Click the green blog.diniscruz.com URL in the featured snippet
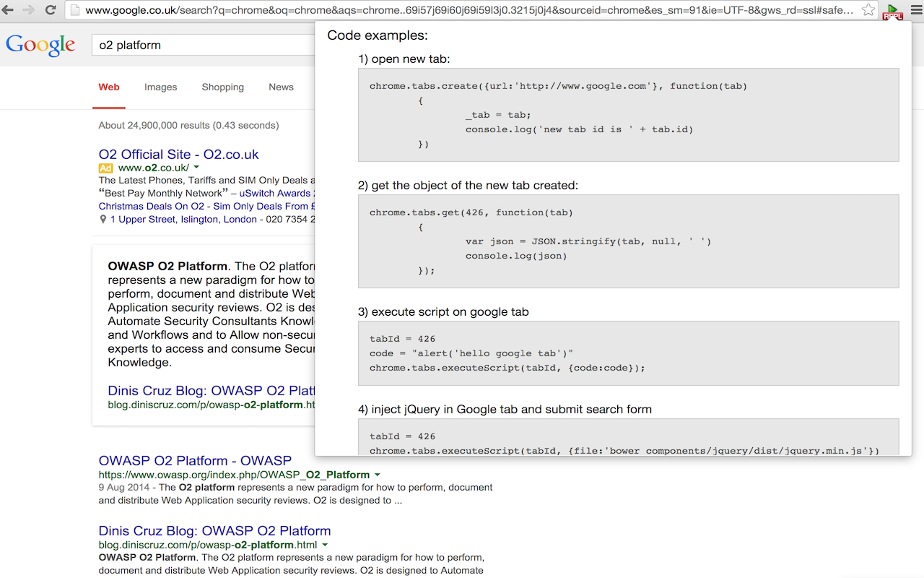Screen dimensions: 924x578 (212, 405)
